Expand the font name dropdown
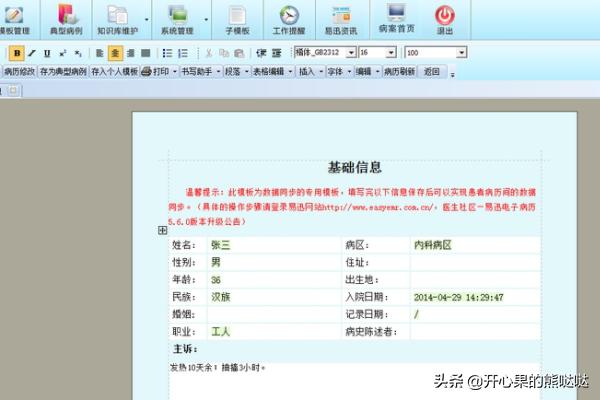Viewport: 600px width, 400px height. point(350,52)
